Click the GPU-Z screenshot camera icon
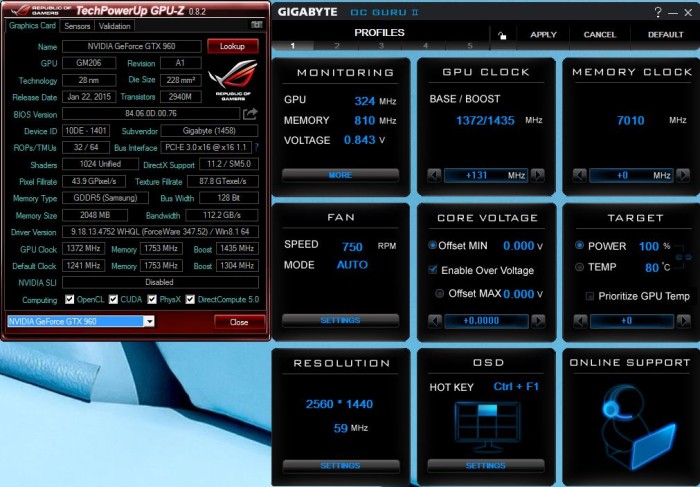 pos(257,25)
